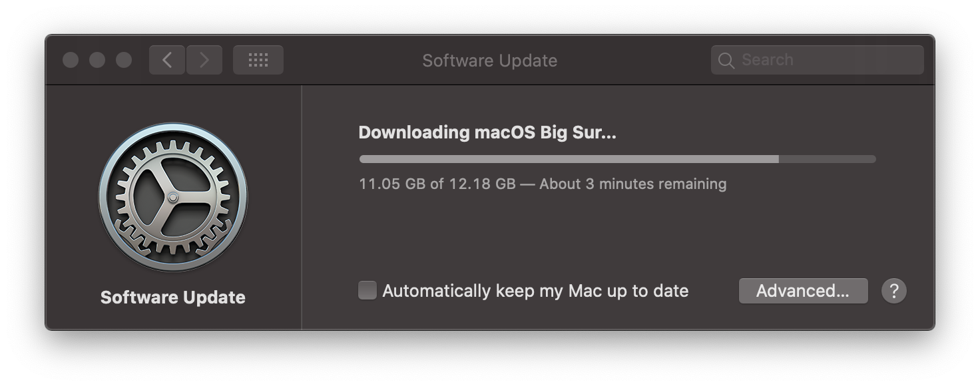980x386 pixels.
Task: Click the magnifying glass search icon
Action: (726, 61)
